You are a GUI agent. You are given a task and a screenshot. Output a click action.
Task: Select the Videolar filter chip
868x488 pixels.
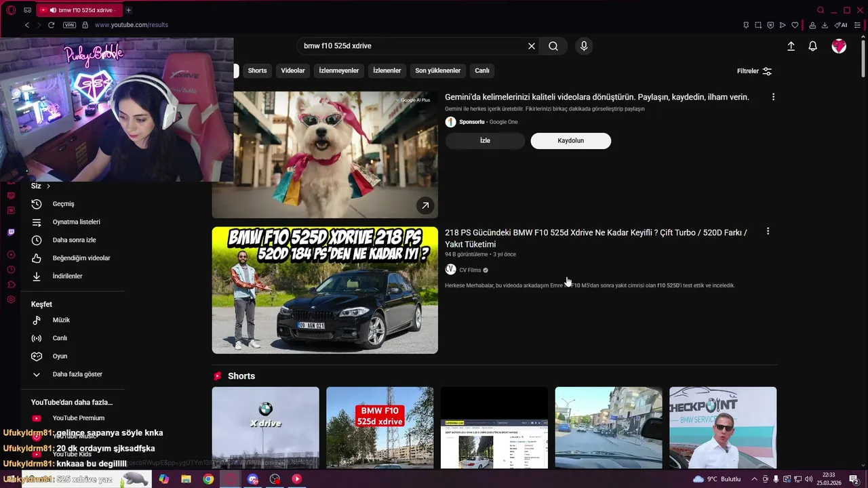[293, 70]
